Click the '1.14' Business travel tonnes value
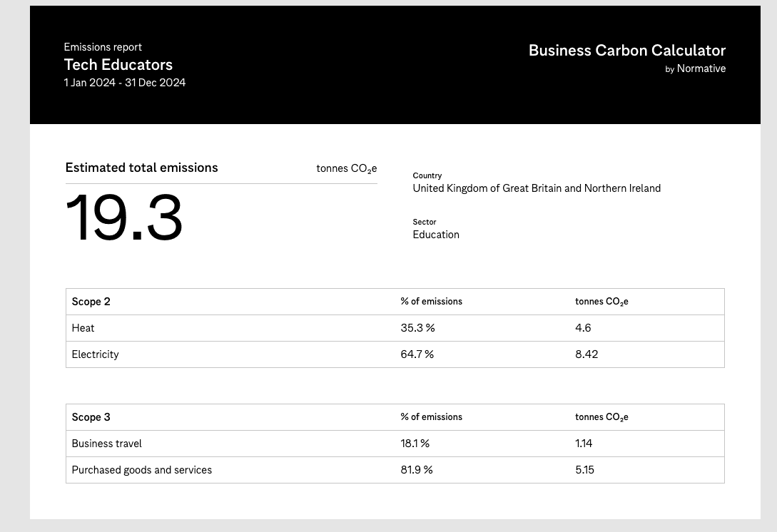The width and height of the screenshot is (777, 532). point(584,444)
